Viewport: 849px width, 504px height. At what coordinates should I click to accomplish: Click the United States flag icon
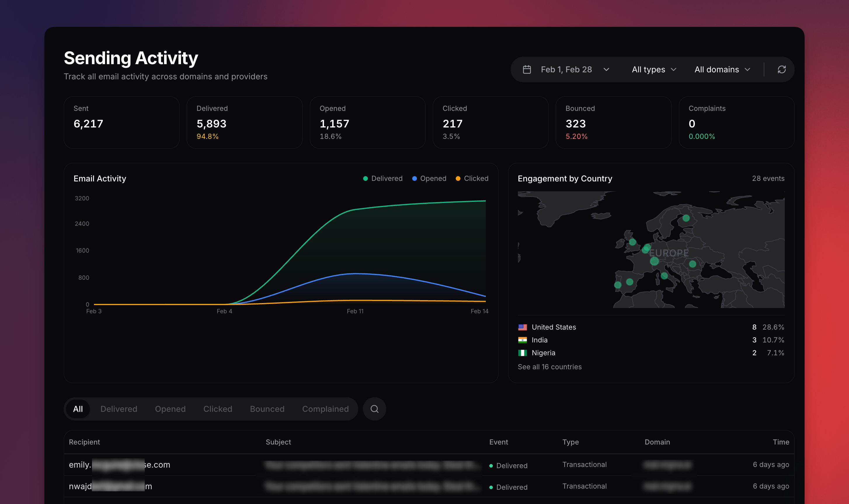[x=522, y=327]
